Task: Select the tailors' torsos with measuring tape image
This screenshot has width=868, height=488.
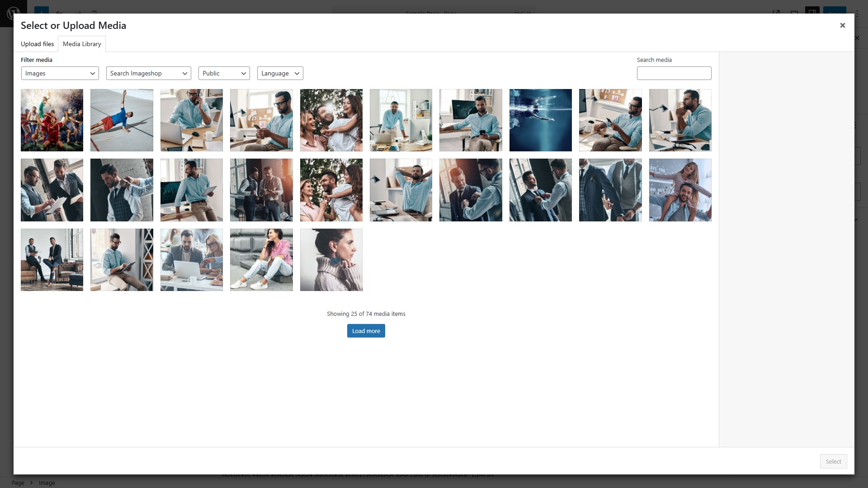Action: 610,190
